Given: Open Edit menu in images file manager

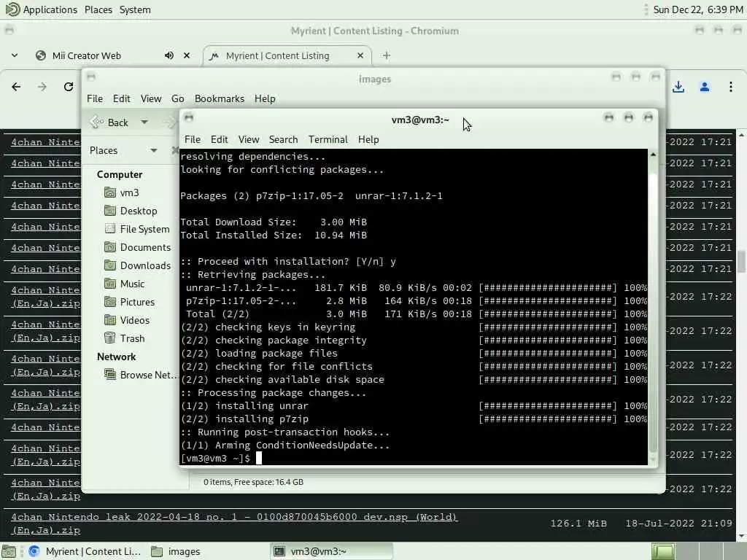Looking at the screenshot, I should point(122,98).
